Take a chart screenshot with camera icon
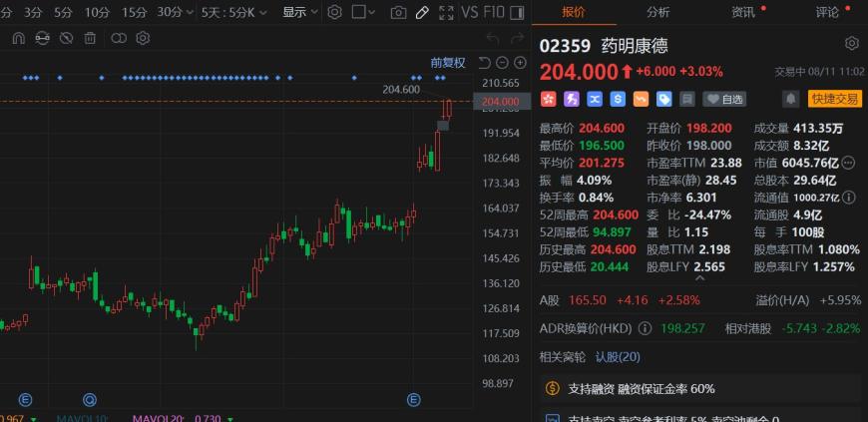 pyautogui.click(x=398, y=13)
